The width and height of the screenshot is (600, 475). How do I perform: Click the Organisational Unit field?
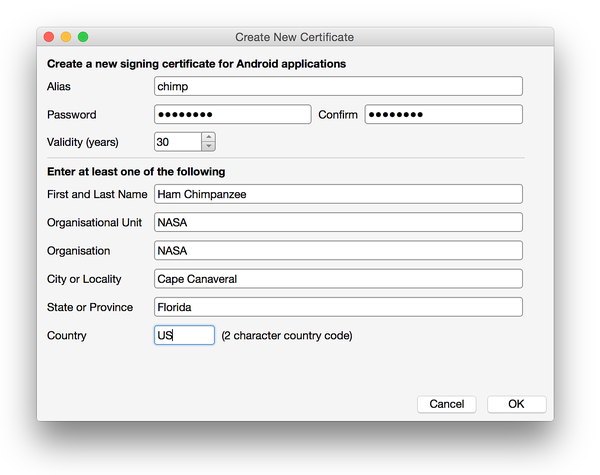pyautogui.click(x=338, y=222)
